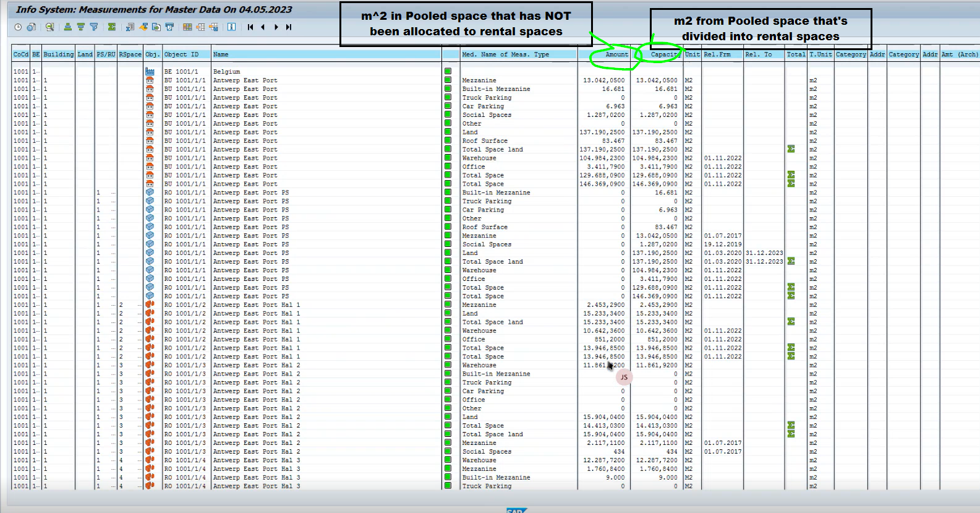This screenshot has width=980, height=513.
Task: Click the magnifier Details toolbar icon
Action: pyautogui.click(x=50, y=27)
